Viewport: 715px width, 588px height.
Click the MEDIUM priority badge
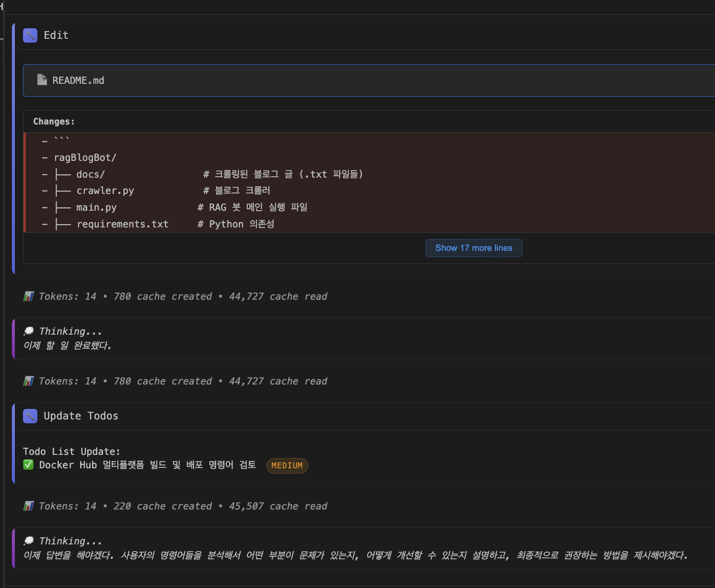287,465
